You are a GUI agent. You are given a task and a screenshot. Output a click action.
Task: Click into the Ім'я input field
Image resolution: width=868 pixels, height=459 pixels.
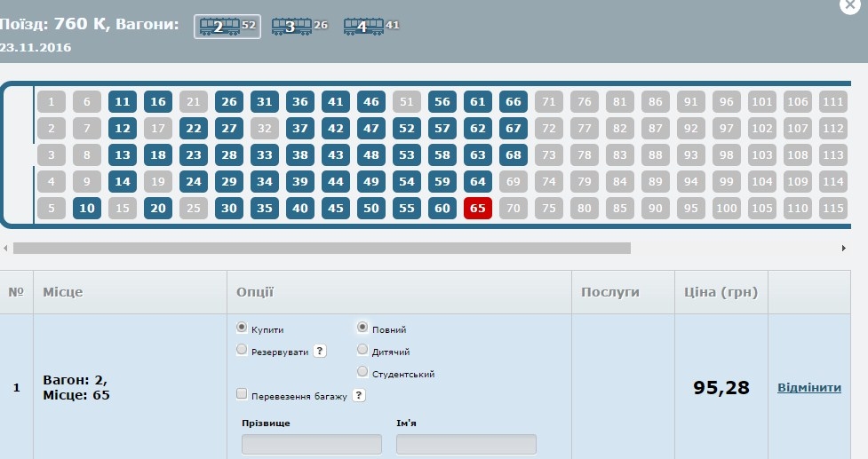(x=466, y=445)
